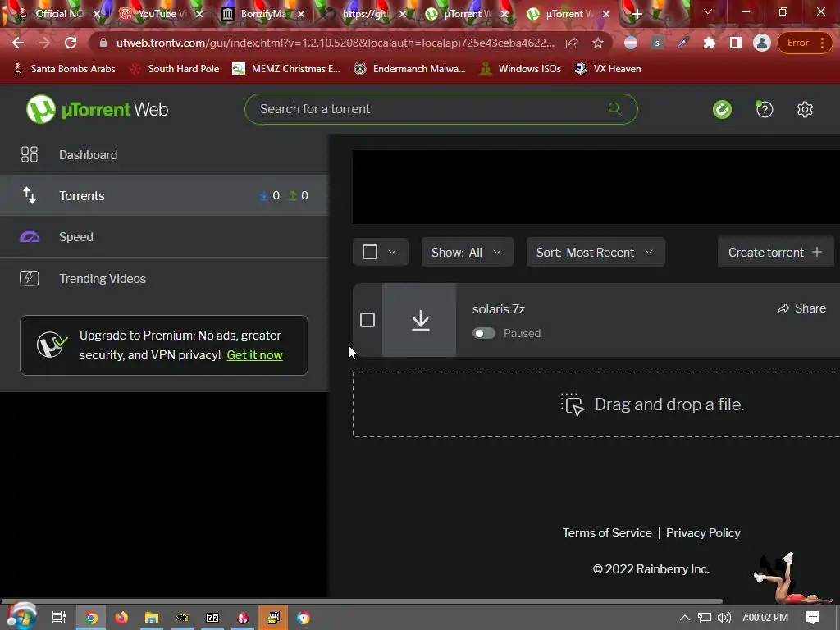
Task: Open the extensions puzzle piece icon
Action: (710, 43)
